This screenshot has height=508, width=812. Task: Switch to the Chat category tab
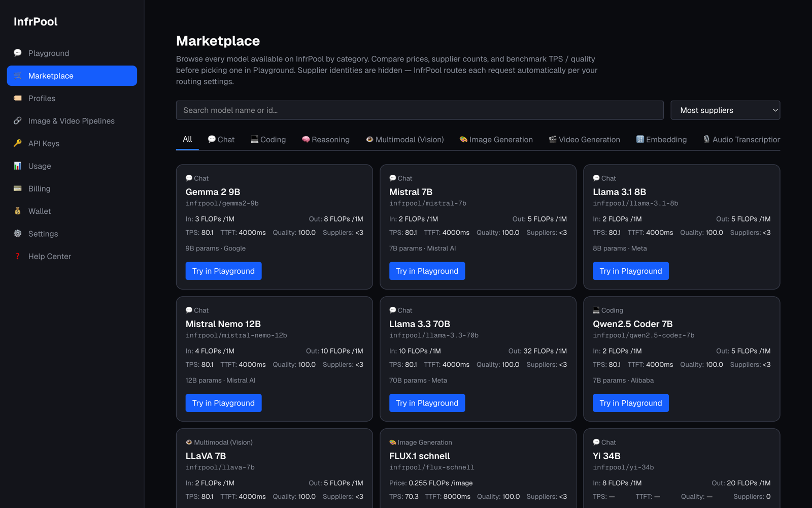pyautogui.click(x=221, y=139)
